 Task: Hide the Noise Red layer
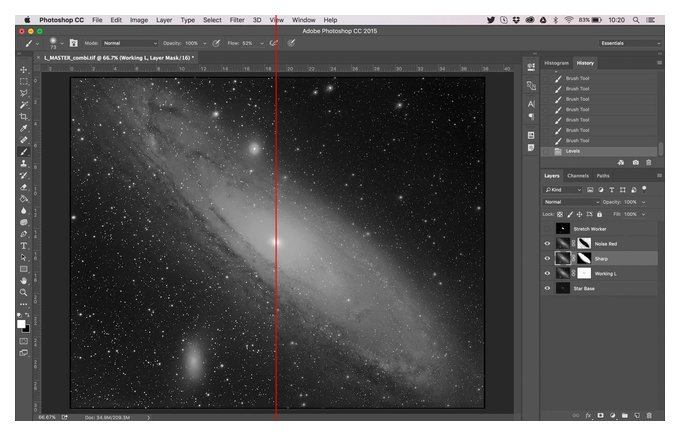pyautogui.click(x=547, y=243)
